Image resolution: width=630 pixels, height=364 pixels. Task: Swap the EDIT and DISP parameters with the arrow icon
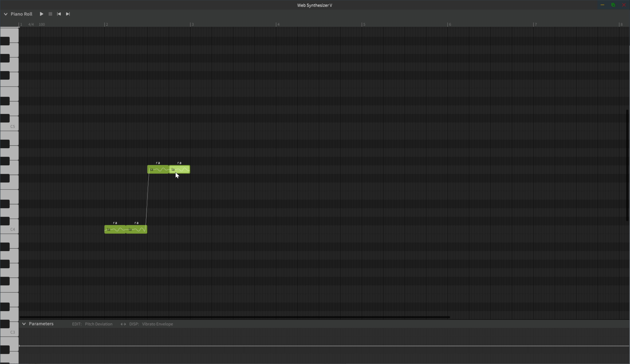[123, 324]
